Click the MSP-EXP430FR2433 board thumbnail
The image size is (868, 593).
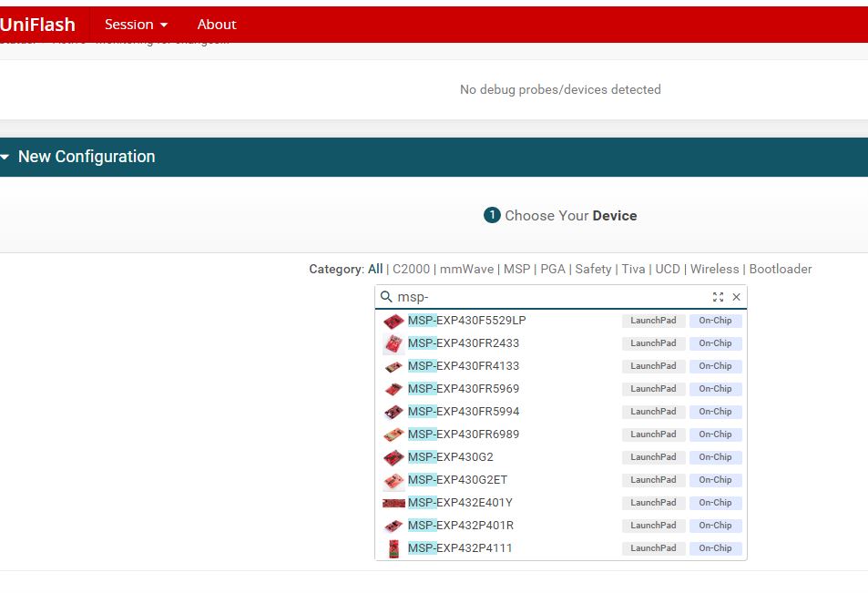(x=393, y=343)
